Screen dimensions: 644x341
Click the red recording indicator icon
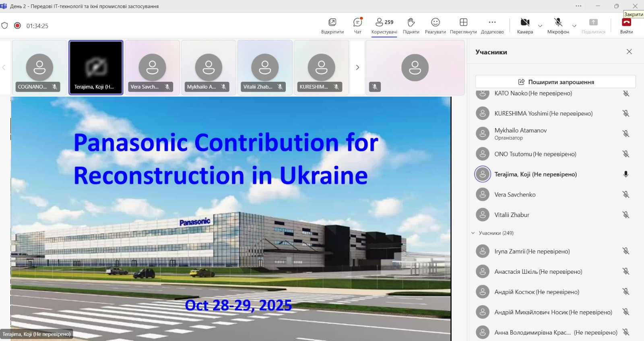17,26
